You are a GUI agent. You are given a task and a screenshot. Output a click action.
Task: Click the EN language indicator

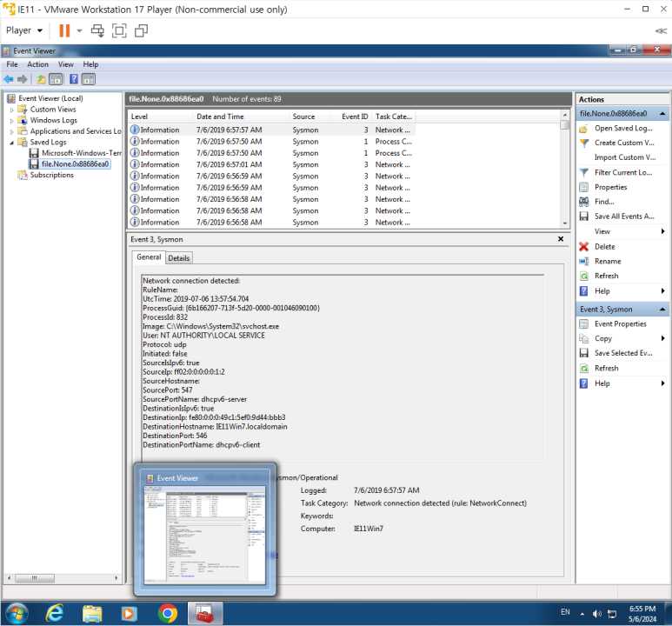[x=565, y=612]
